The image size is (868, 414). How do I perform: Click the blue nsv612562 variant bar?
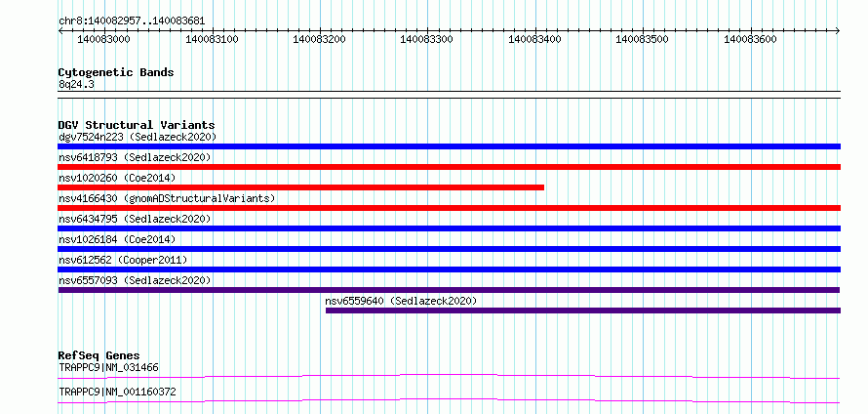click(450, 269)
